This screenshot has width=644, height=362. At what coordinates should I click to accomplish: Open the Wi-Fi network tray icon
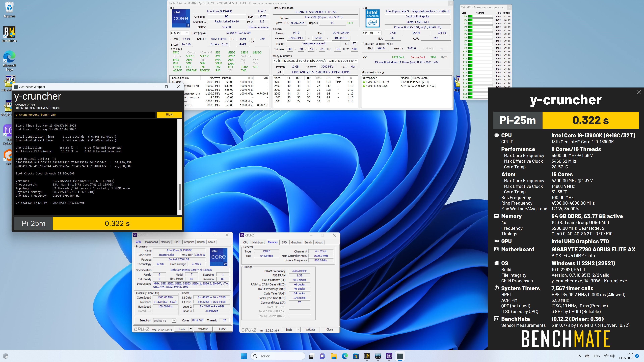(606, 356)
